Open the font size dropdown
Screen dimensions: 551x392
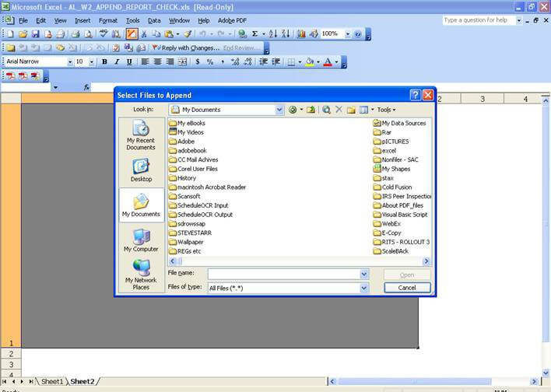tap(92, 62)
